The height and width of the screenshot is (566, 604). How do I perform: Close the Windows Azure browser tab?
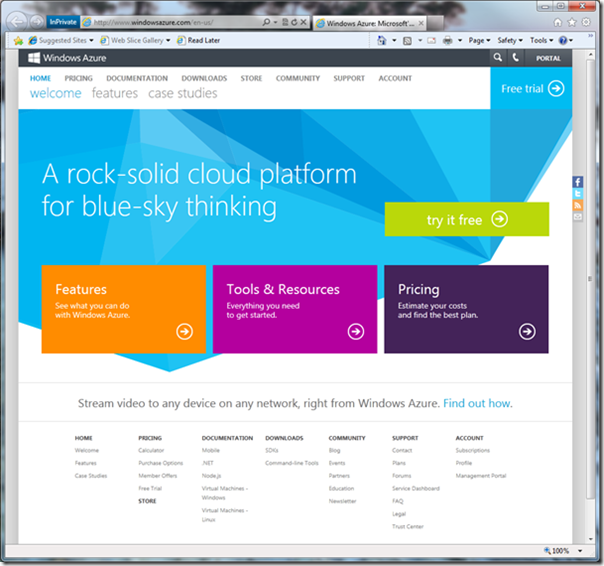point(421,23)
